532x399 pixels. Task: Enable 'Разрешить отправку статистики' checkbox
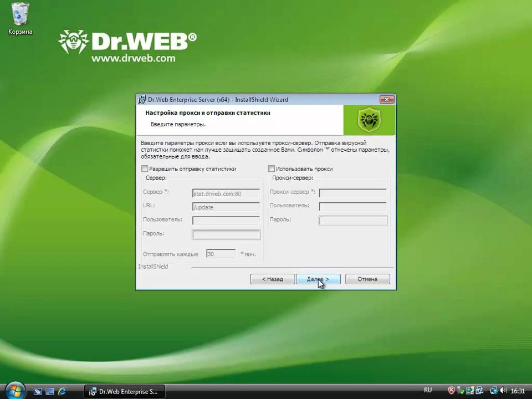coord(145,168)
